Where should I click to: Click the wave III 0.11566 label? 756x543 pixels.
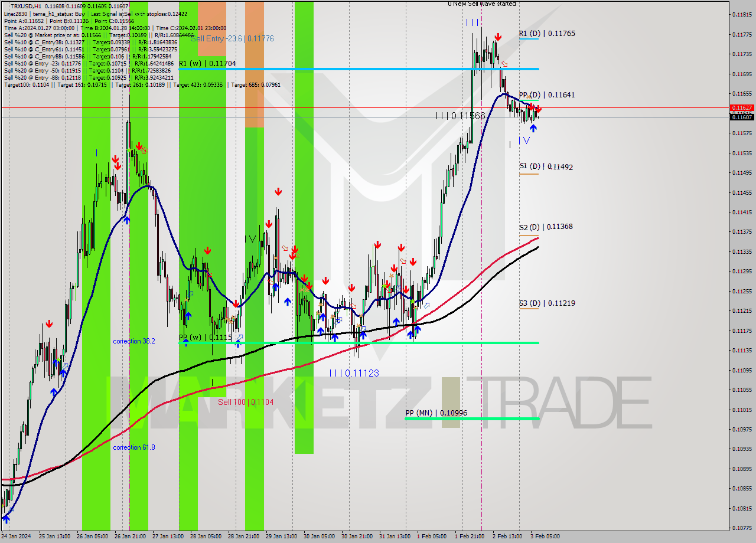tap(460, 116)
